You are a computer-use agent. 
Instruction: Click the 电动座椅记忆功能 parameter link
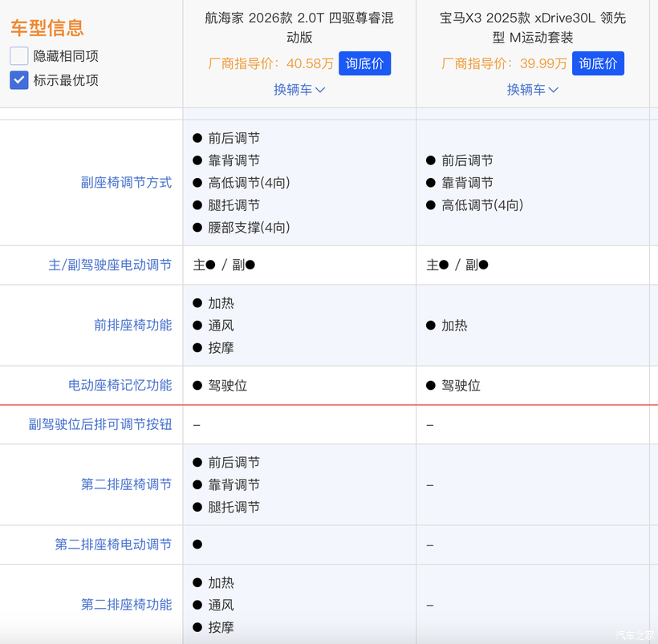[x=120, y=385]
